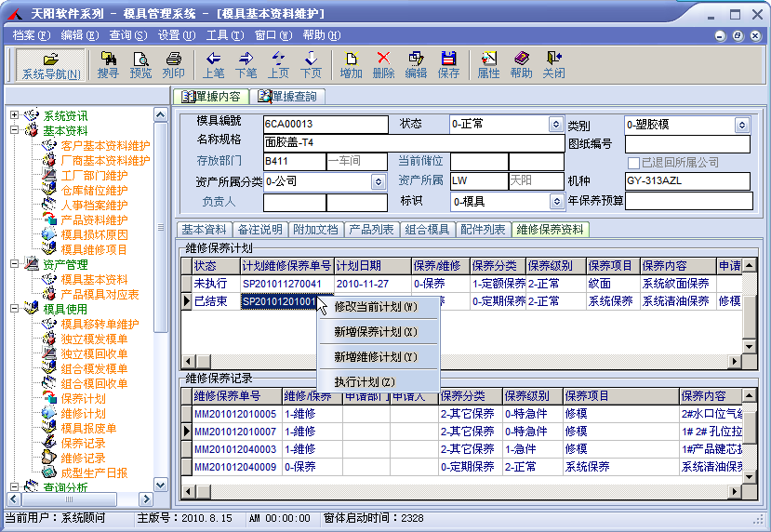This screenshot has height=532, width=771.
Task: Open the 状态 status dropdown
Action: 555,124
